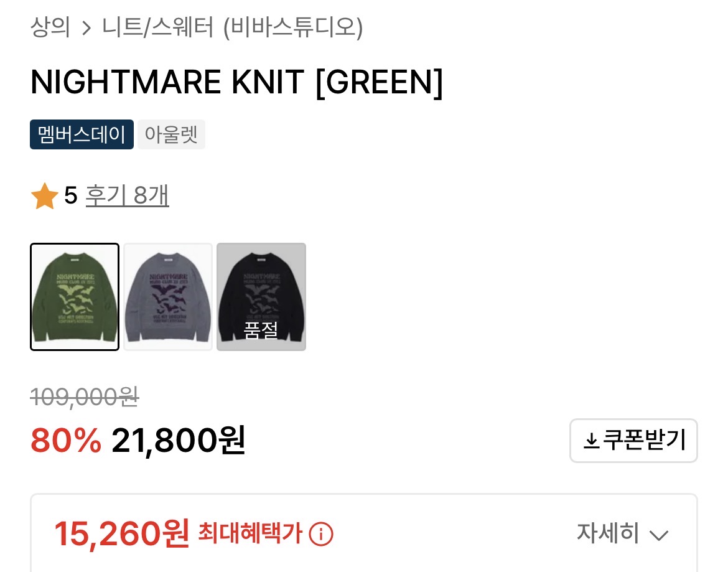This screenshot has width=728, height=572.
Task: Click the 쿠폰받기 coupon button
Action: click(x=634, y=441)
